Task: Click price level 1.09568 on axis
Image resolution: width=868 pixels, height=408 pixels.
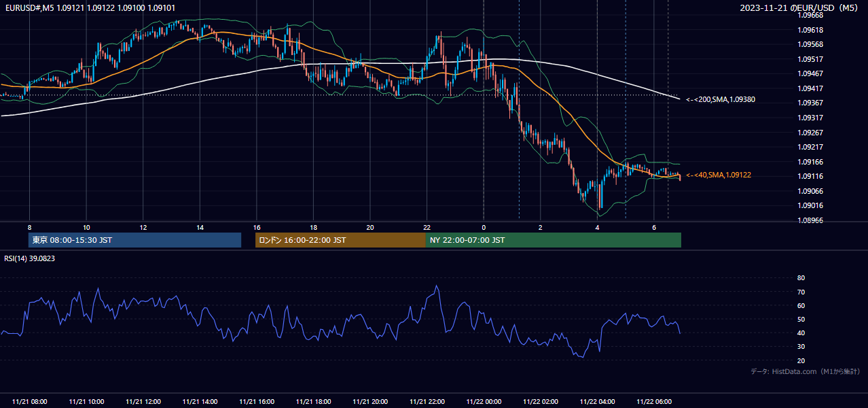Action: pyautogui.click(x=810, y=44)
